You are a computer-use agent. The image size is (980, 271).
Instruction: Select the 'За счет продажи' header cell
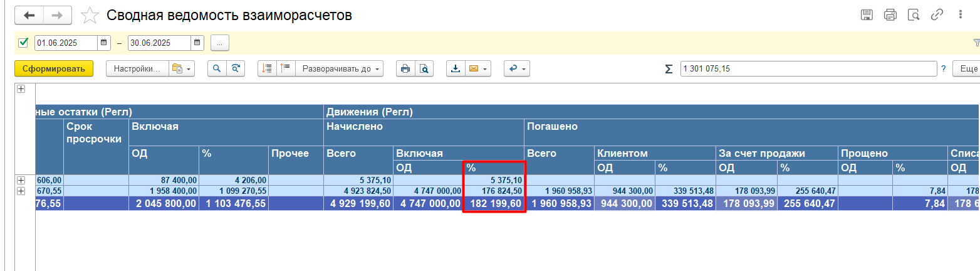coord(777,152)
